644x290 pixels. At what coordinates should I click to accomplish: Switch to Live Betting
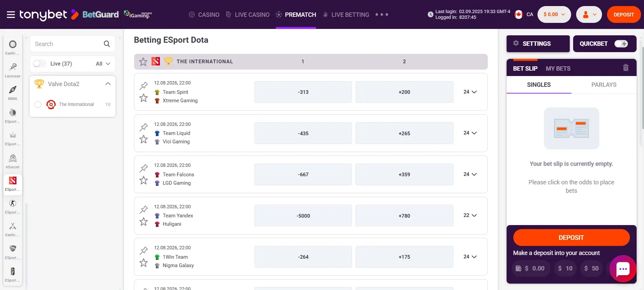(x=346, y=14)
